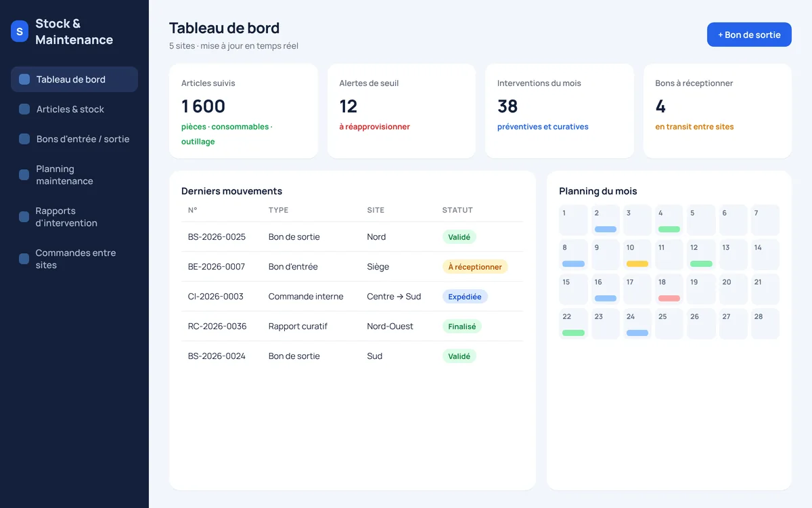Select day 18 with red marker
This screenshot has height=508, width=812.
pyautogui.click(x=669, y=289)
